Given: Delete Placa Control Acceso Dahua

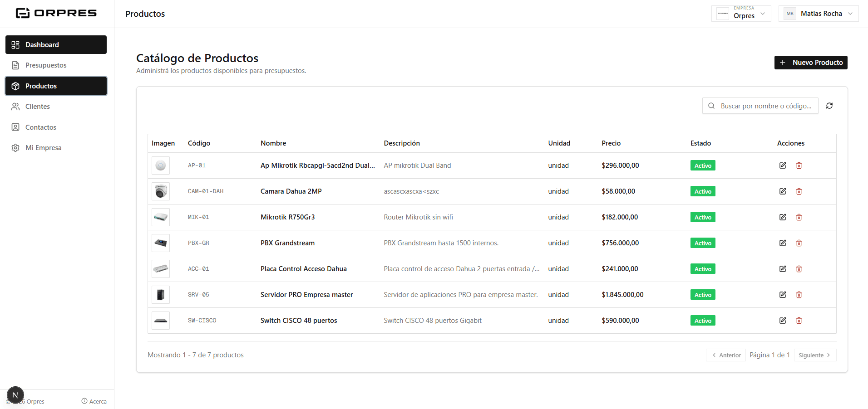Looking at the screenshot, I should (799, 269).
